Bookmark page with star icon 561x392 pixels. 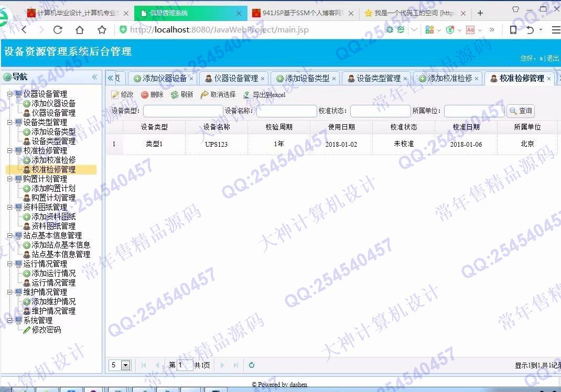click(x=102, y=30)
